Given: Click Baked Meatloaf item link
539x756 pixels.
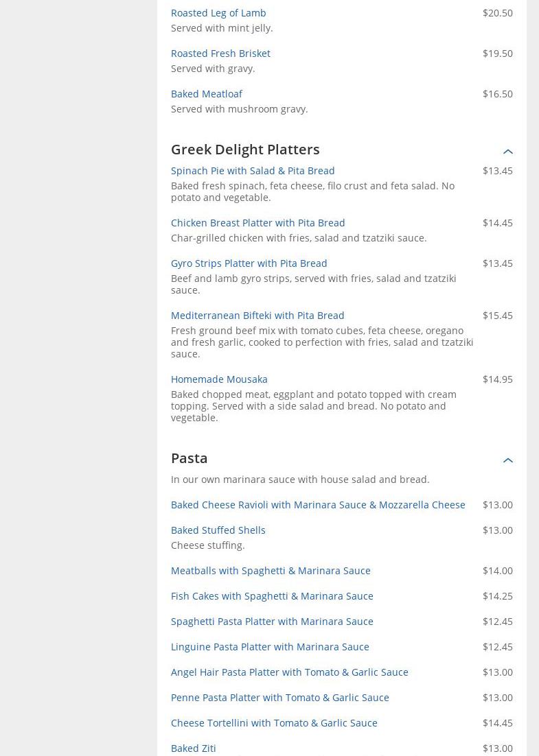Looking at the screenshot, I should click(206, 94).
